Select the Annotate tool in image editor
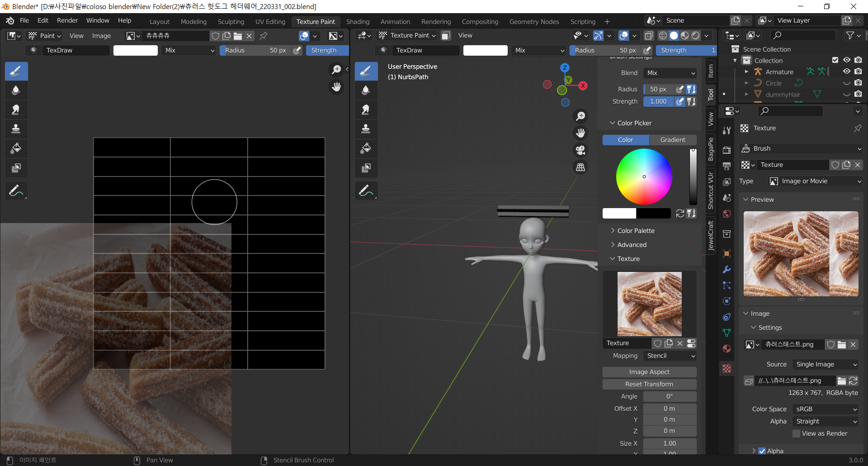 tap(16, 191)
